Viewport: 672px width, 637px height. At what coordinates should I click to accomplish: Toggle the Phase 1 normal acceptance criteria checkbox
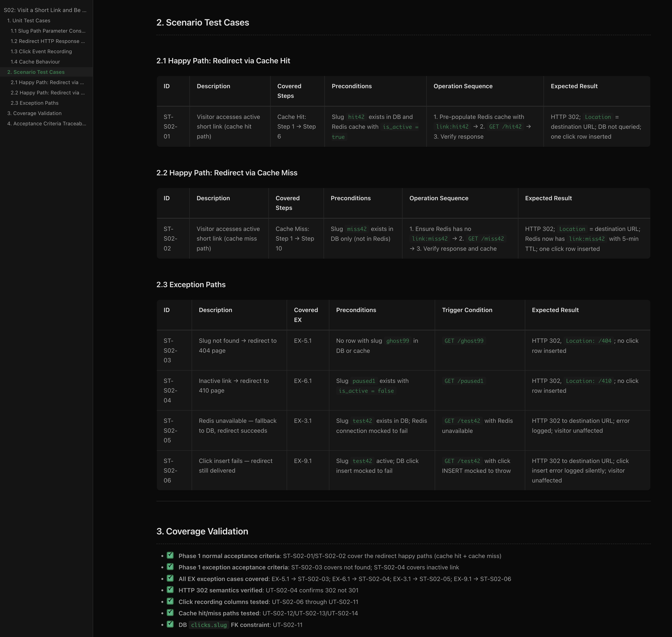point(170,555)
